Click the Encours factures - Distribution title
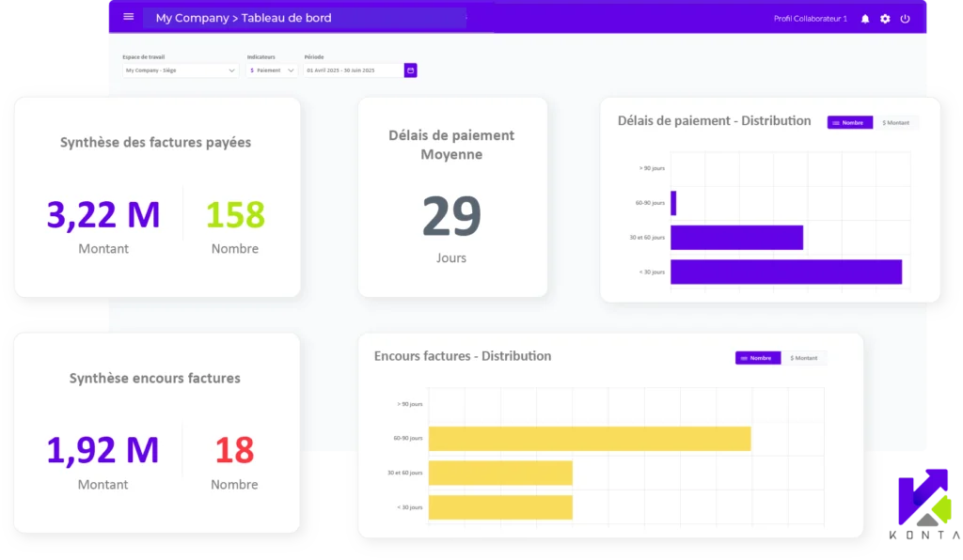 463,356
